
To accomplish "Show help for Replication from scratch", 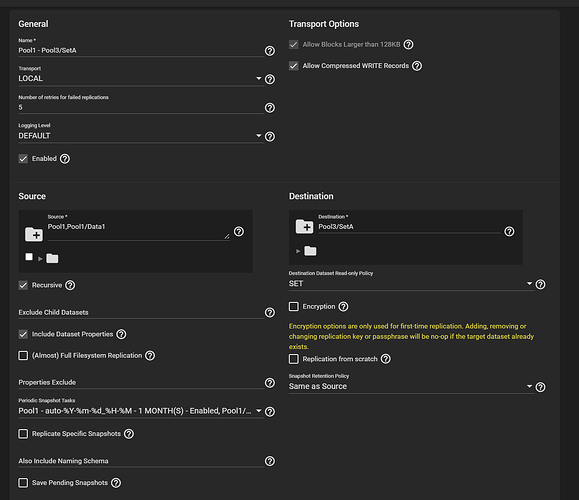I will [x=386, y=359].
